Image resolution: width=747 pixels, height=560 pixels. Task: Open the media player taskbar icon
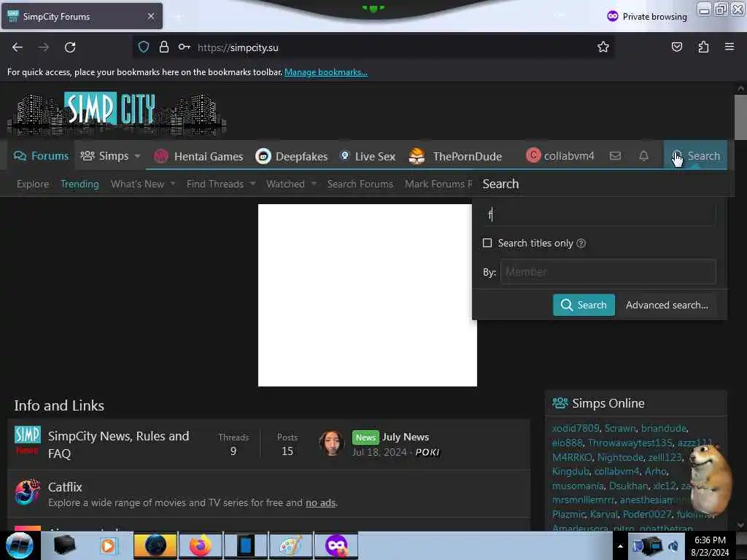(x=109, y=545)
